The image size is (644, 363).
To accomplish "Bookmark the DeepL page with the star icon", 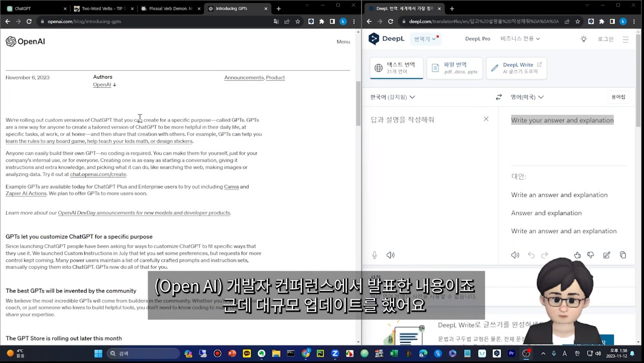I will pos(578,22).
